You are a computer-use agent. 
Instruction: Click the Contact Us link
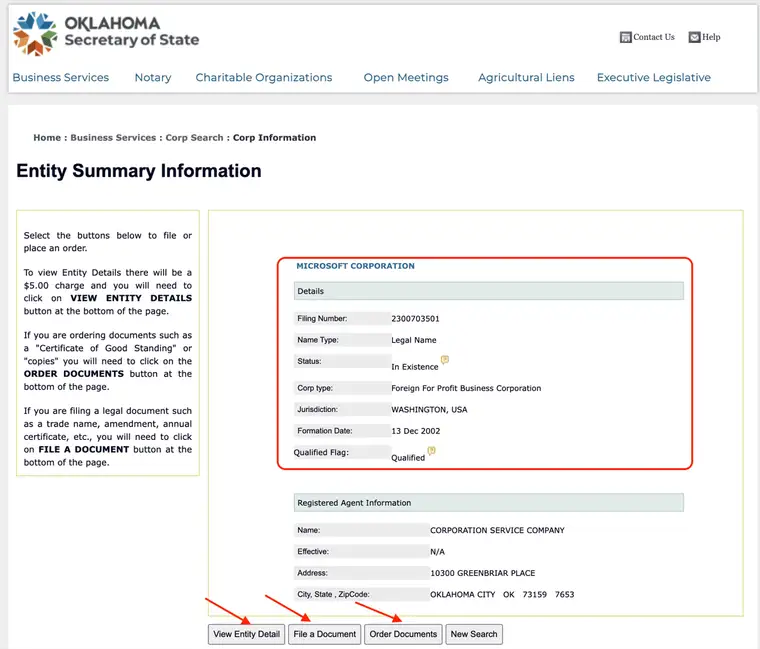pyautogui.click(x=654, y=37)
